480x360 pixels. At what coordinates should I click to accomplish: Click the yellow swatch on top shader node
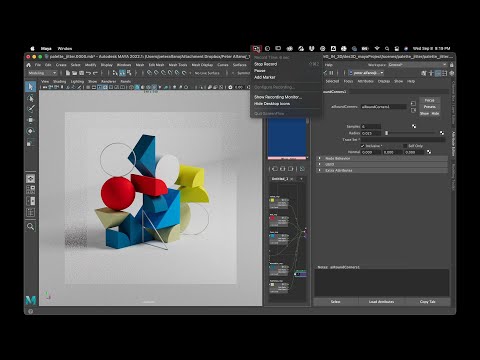click(272, 200)
